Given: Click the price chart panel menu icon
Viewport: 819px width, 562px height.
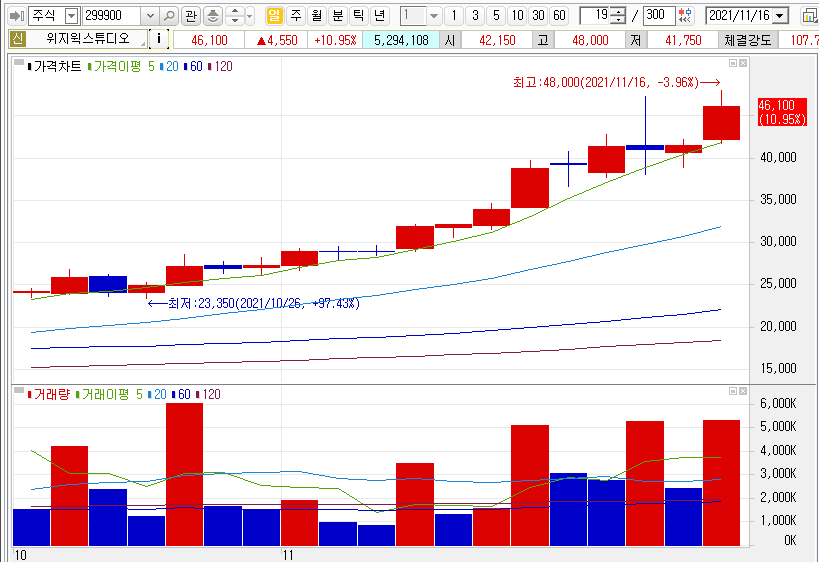Looking at the screenshot, I should pyautogui.click(x=19, y=63).
